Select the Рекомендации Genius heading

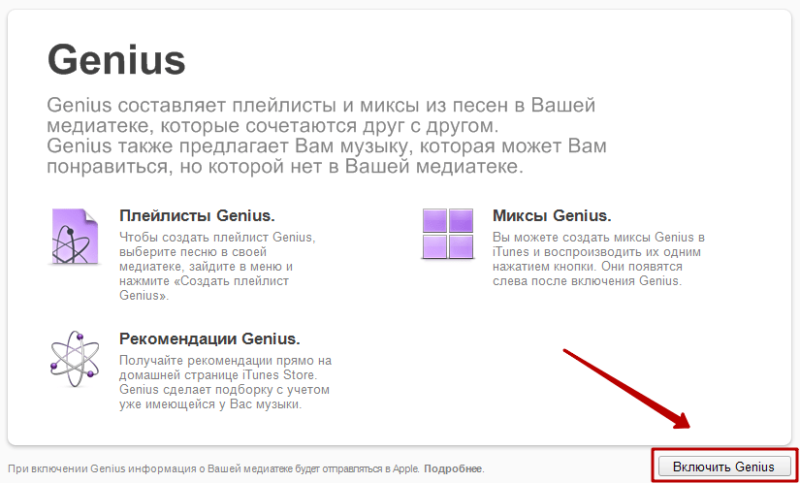(210, 339)
